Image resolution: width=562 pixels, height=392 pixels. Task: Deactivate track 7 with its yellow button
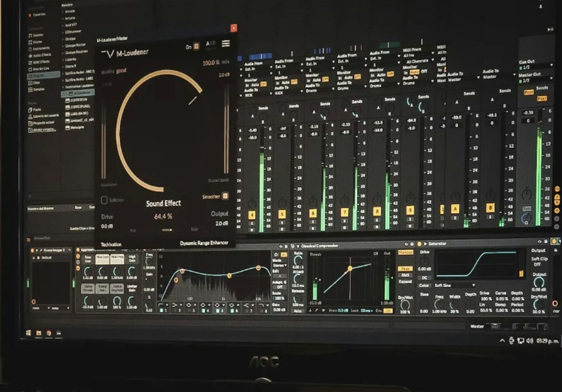pos(344,212)
